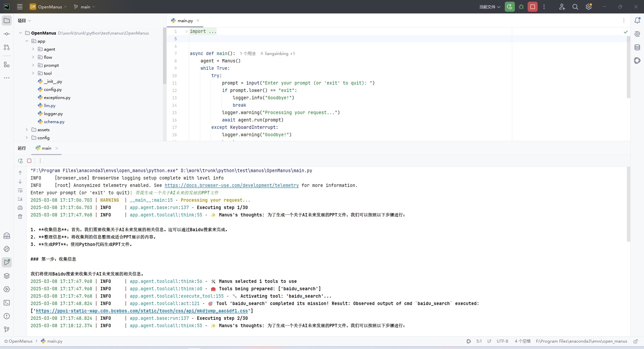Open the Services tool window
This screenshot has height=349, width=644.
pyautogui.click(x=7, y=289)
